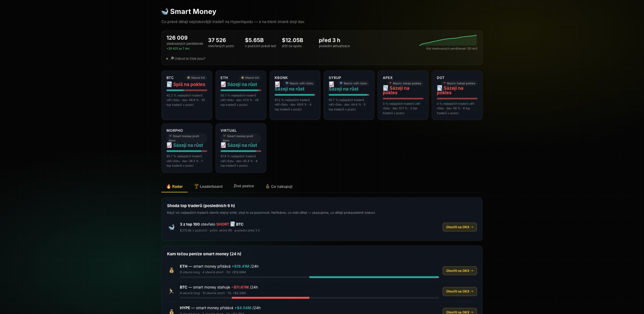Click the star 'Hlavní trh' badge on ETH
Screen dimensions: 644x314
250,77
